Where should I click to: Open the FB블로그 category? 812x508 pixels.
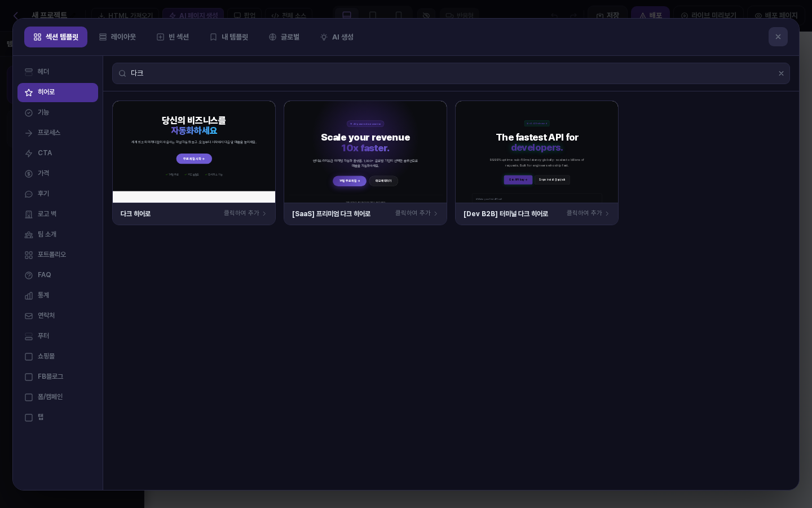pyautogui.click(x=58, y=376)
